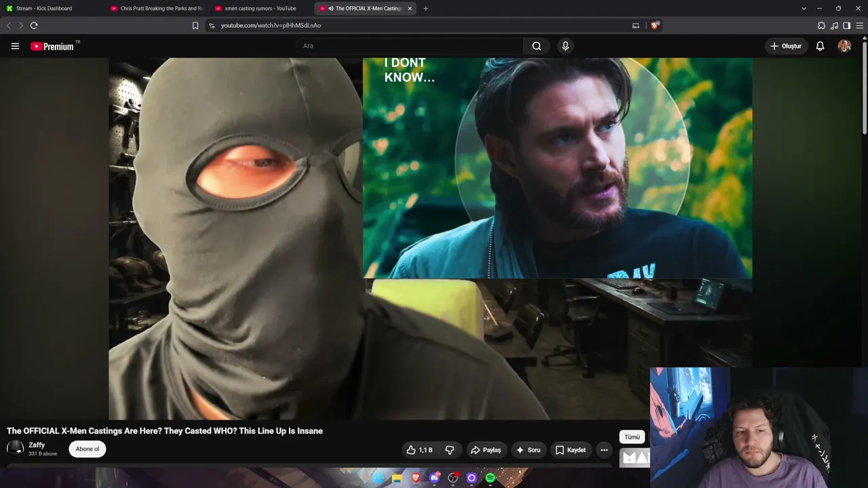View site information icon beside the URL

212,26
